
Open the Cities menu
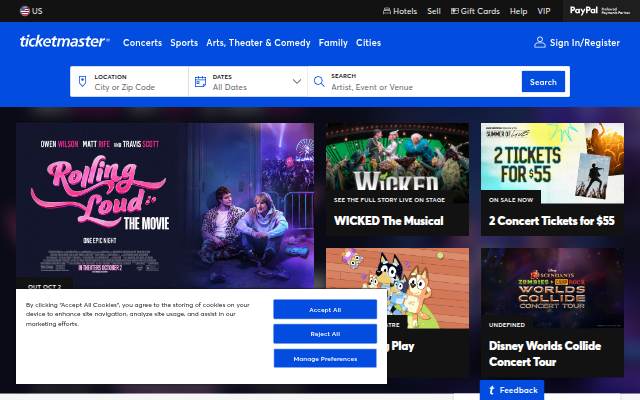(368, 42)
